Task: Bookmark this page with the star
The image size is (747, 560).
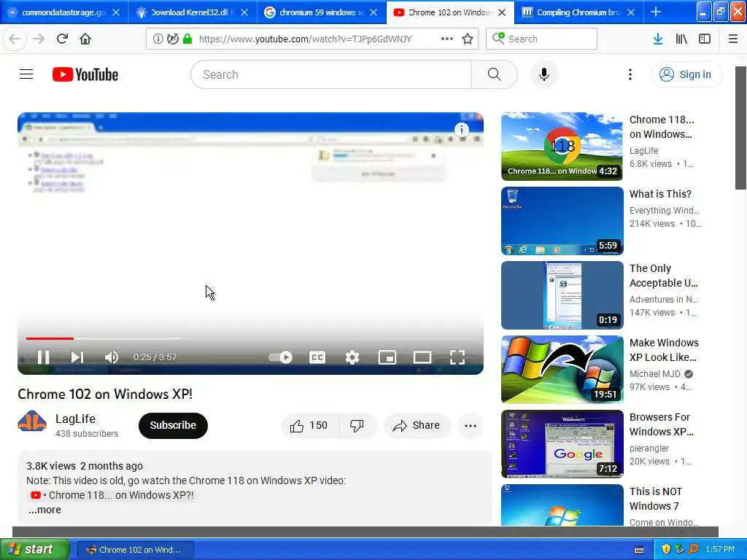Action: click(x=468, y=39)
